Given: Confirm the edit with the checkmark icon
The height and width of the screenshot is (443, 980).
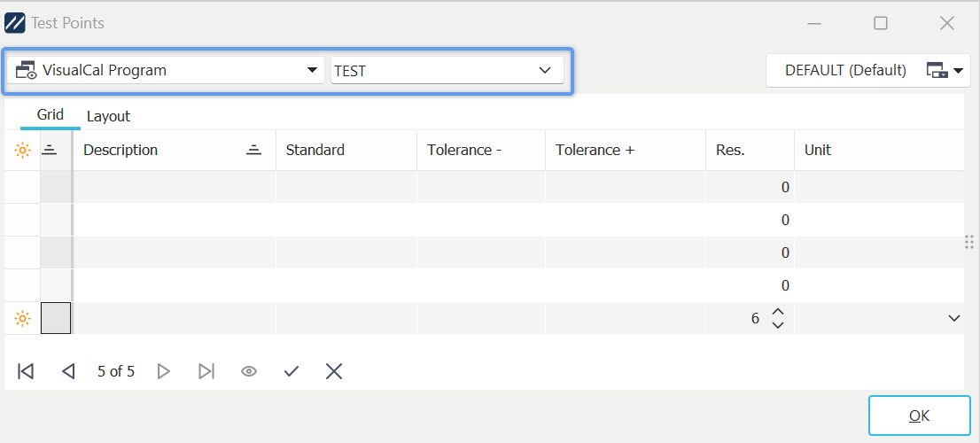Looking at the screenshot, I should point(292,372).
